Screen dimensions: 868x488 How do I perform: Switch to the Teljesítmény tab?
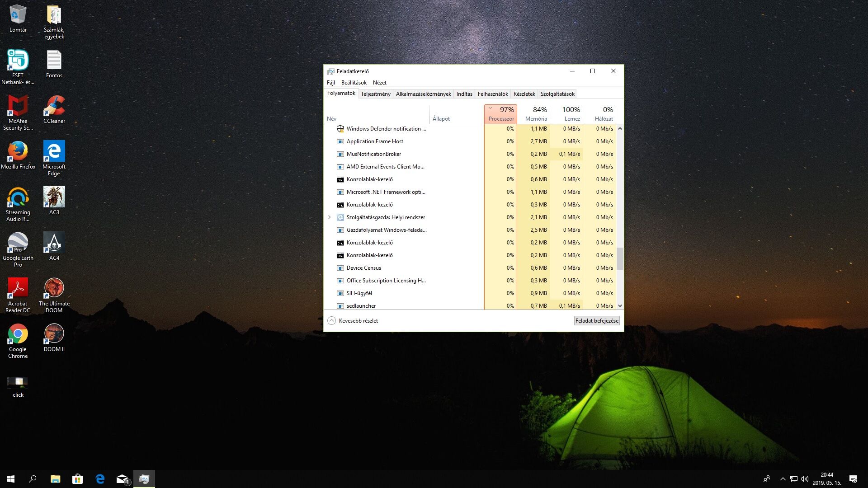375,94
